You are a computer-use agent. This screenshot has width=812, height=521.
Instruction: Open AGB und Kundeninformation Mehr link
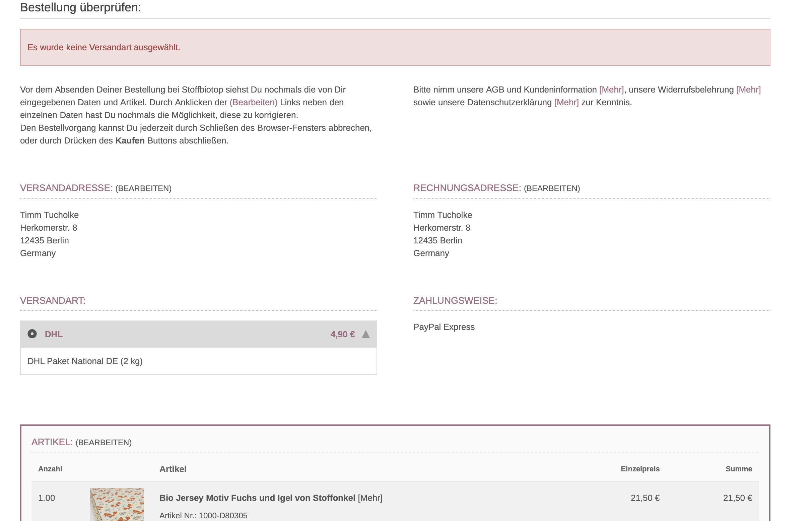pyautogui.click(x=611, y=90)
